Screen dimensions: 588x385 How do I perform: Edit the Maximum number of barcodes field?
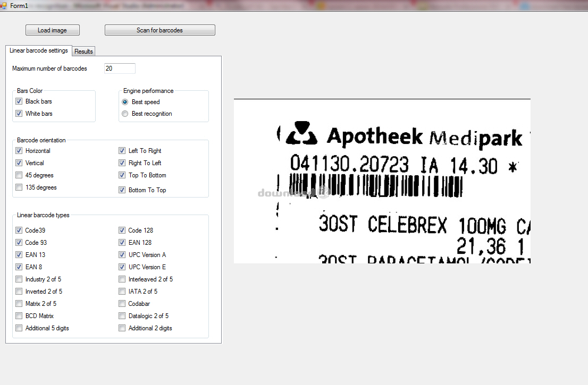coord(120,69)
